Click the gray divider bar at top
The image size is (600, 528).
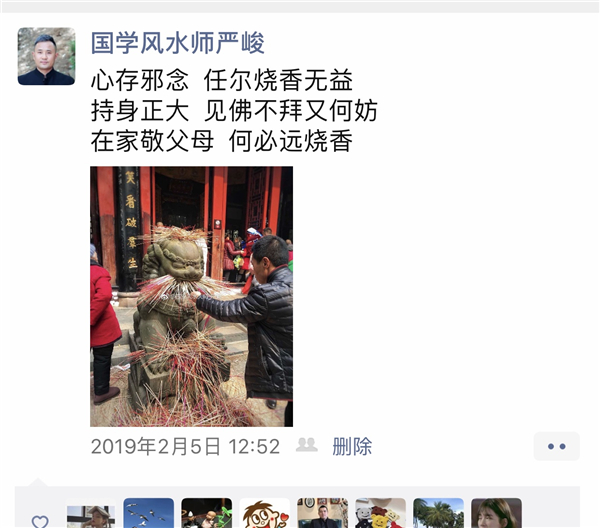[300, 7]
